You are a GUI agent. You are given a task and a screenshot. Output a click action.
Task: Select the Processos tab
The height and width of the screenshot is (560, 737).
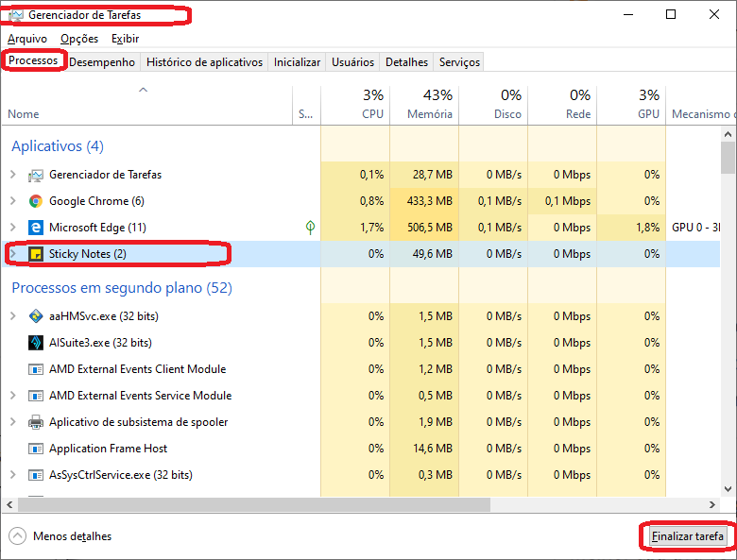33,60
